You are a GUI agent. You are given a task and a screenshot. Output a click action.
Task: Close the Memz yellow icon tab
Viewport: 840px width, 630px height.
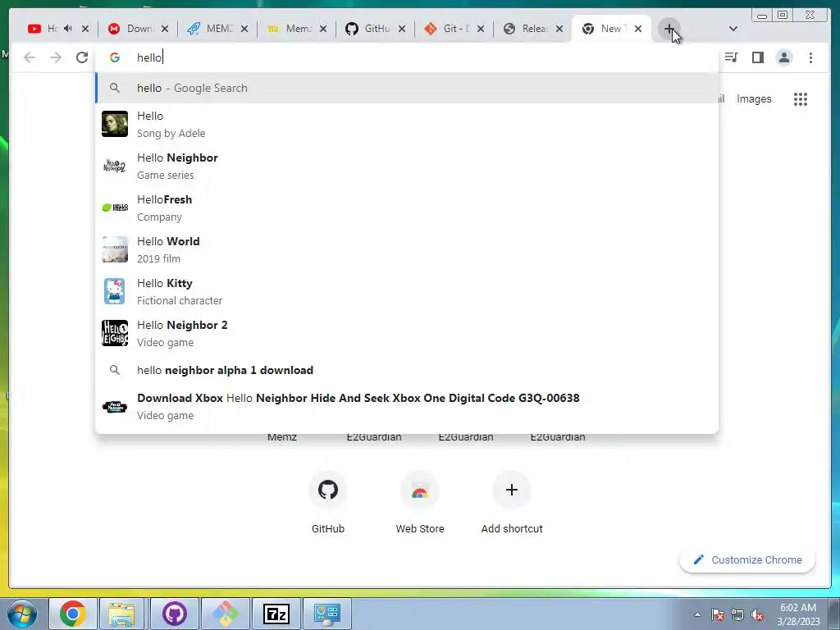[323, 29]
